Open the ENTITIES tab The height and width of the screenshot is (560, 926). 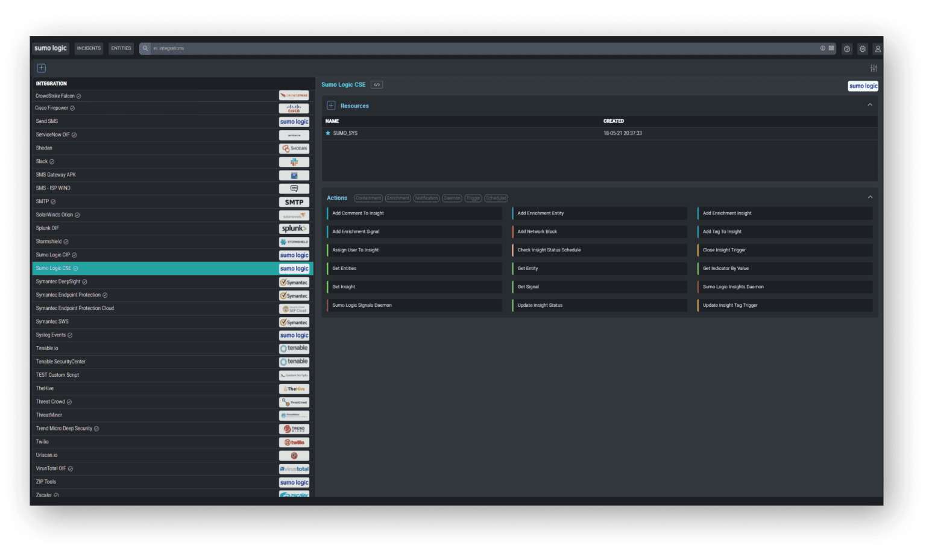pos(121,48)
